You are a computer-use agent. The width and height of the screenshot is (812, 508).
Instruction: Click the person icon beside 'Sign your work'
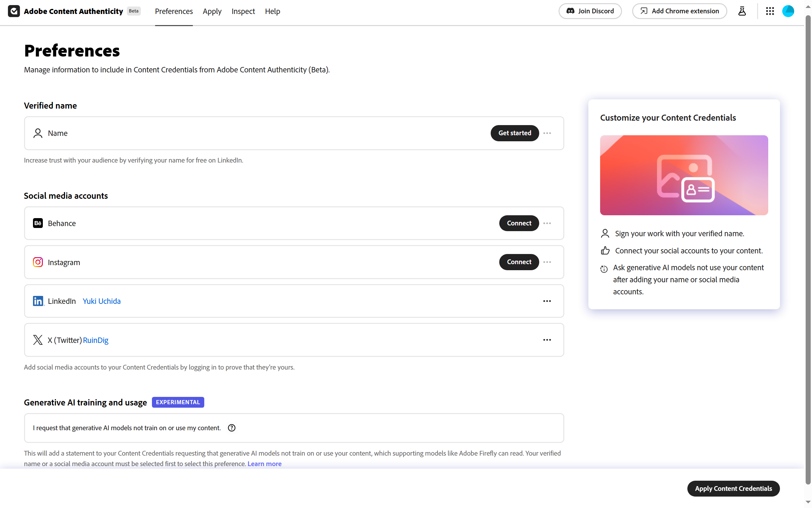(605, 233)
